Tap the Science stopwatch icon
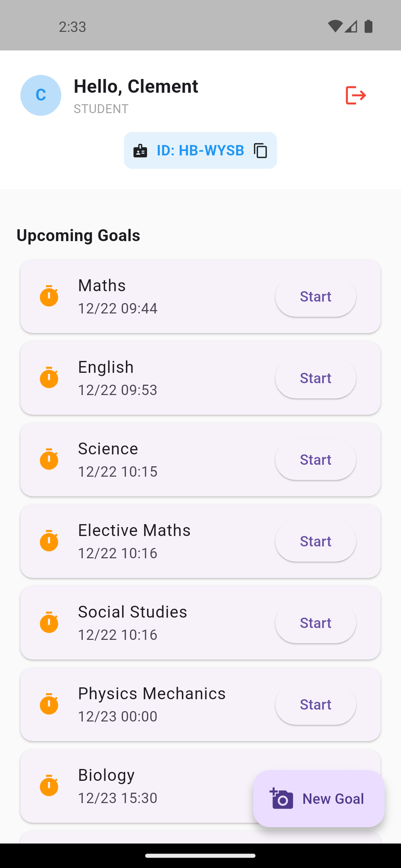 49,459
